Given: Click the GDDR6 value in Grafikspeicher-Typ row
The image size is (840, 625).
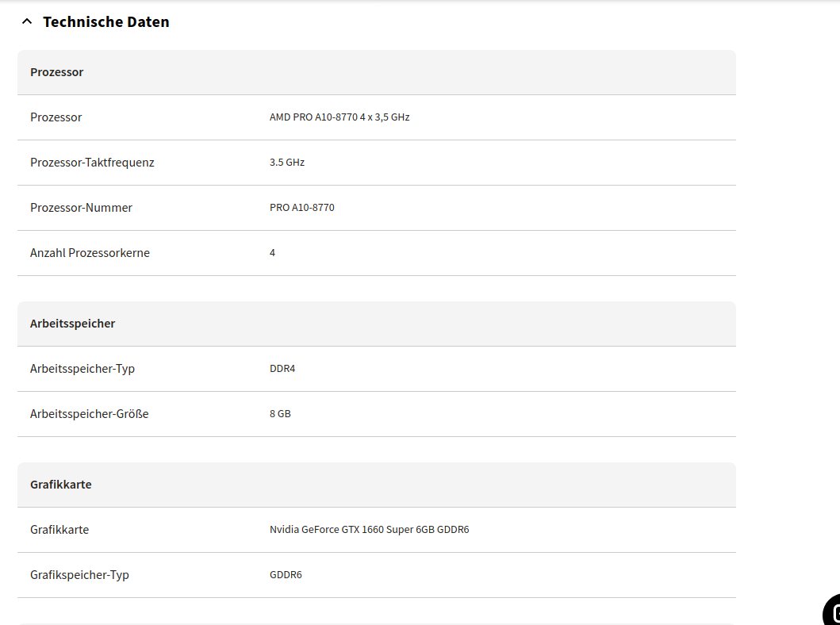Looking at the screenshot, I should 286,575.
